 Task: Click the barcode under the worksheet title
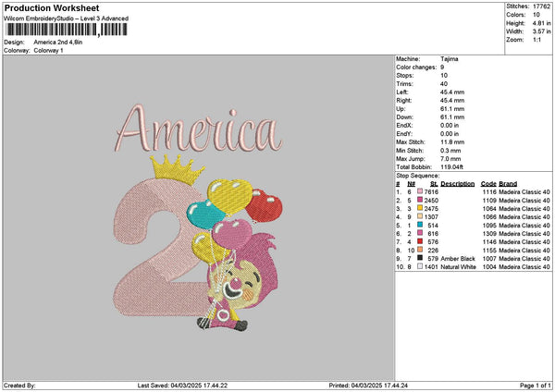67,30
